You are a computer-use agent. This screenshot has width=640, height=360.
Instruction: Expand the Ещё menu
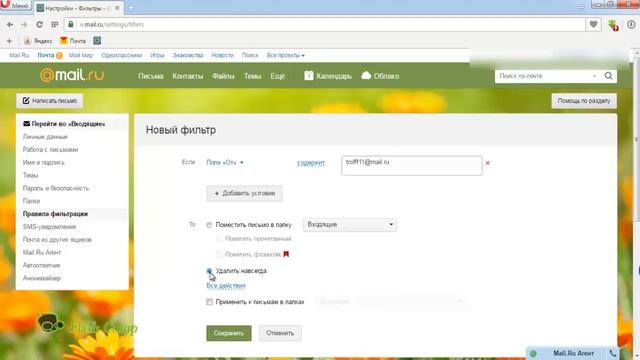click(x=278, y=76)
